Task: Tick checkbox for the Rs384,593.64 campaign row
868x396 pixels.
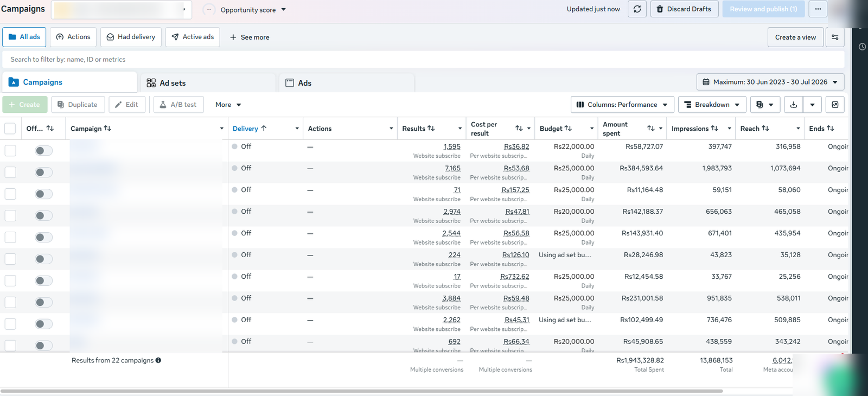Action: (x=10, y=172)
